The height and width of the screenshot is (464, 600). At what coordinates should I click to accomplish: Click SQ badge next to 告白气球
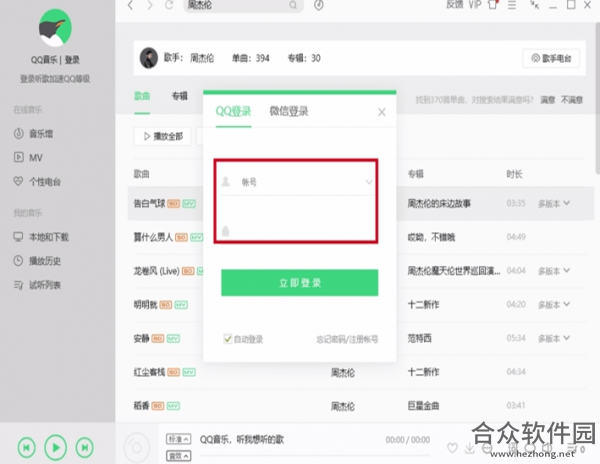click(x=173, y=204)
